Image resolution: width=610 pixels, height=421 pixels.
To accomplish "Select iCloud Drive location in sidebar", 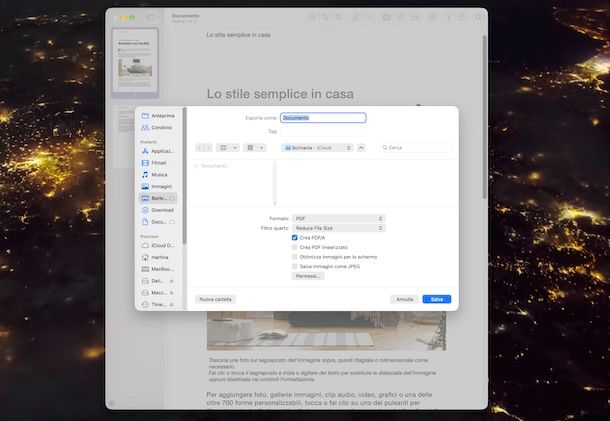I will pos(158,246).
